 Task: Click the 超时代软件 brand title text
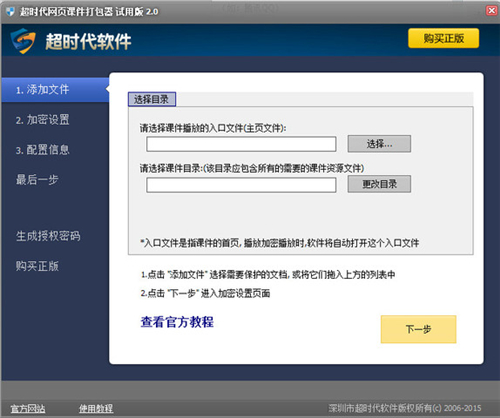pos(88,42)
